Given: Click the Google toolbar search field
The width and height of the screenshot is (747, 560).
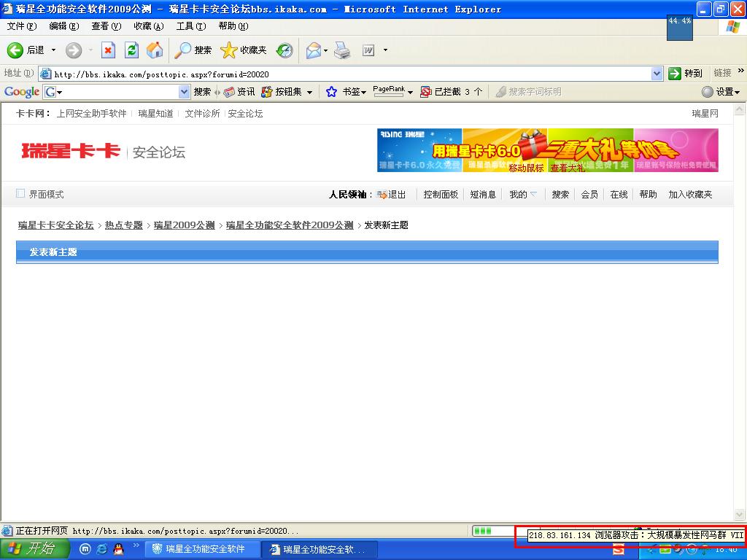Looking at the screenshot, I should click(117, 92).
